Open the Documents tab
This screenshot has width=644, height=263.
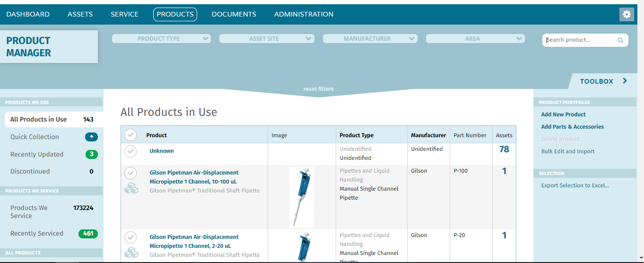click(x=234, y=14)
